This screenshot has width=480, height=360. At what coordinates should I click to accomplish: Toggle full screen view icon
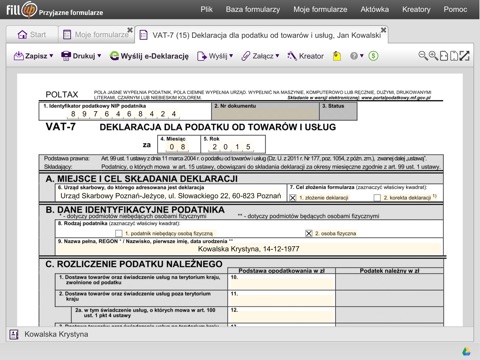coord(464,56)
